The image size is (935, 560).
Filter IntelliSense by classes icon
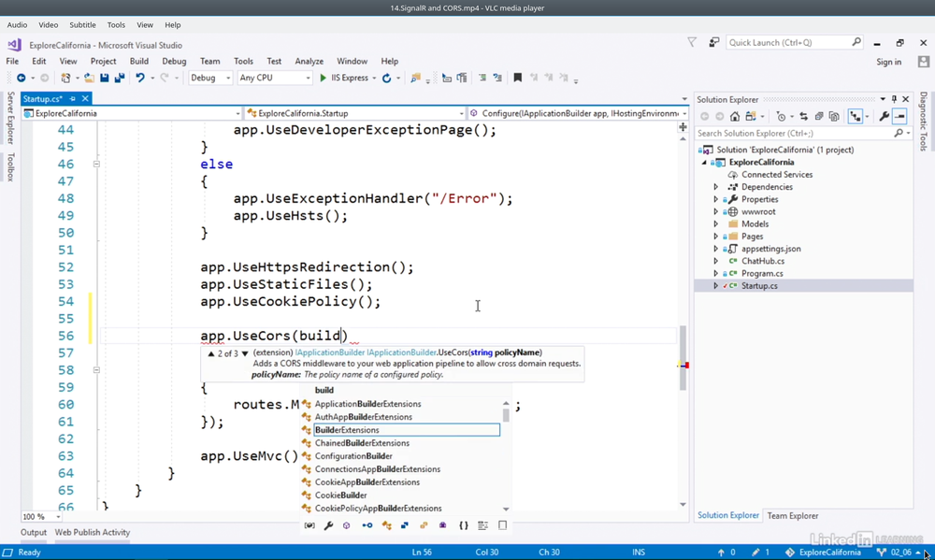tap(386, 525)
